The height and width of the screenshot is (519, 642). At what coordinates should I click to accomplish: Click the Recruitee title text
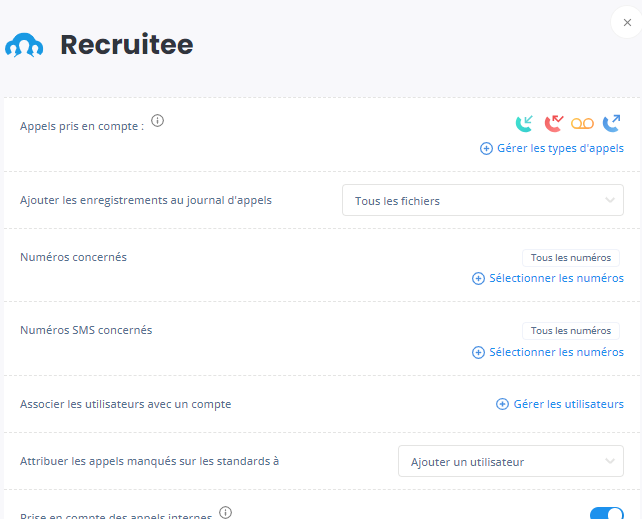coord(127,45)
